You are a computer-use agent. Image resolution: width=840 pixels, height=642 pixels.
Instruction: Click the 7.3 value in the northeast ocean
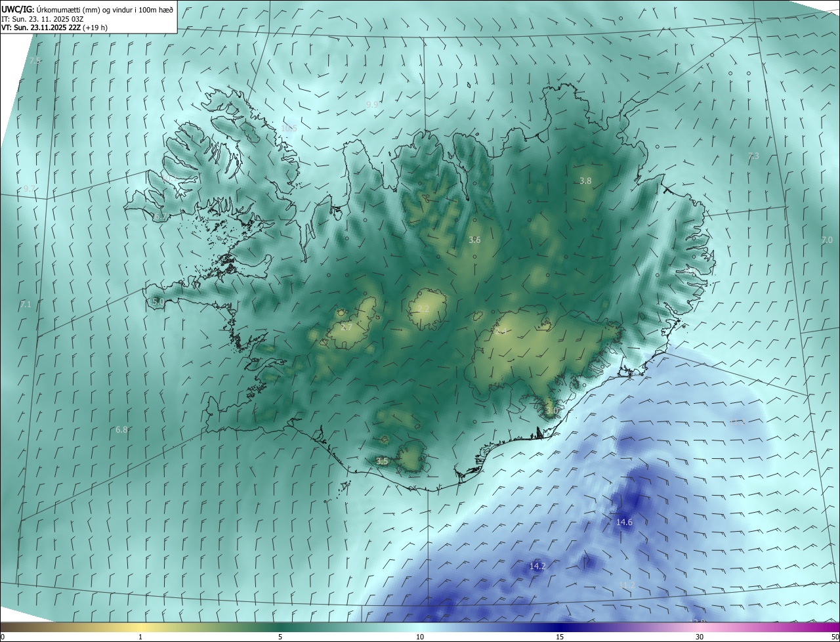pyautogui.click(x=753, y=156)
